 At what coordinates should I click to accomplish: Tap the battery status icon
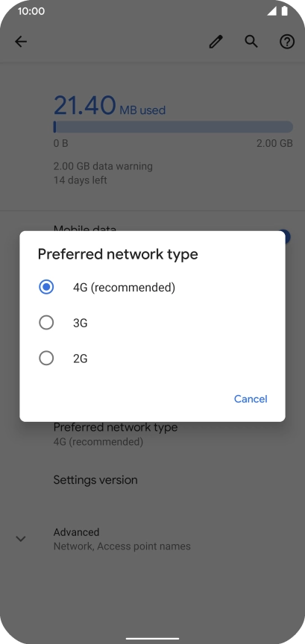click(284, 11)
